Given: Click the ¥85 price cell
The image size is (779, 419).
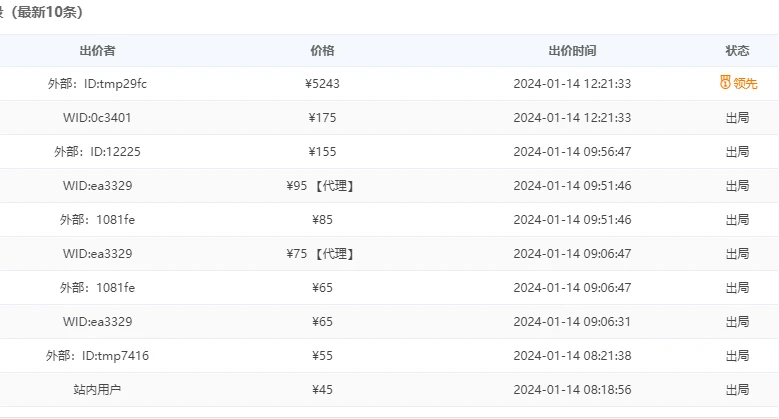Looking at the screenshot, I should 322,220.
